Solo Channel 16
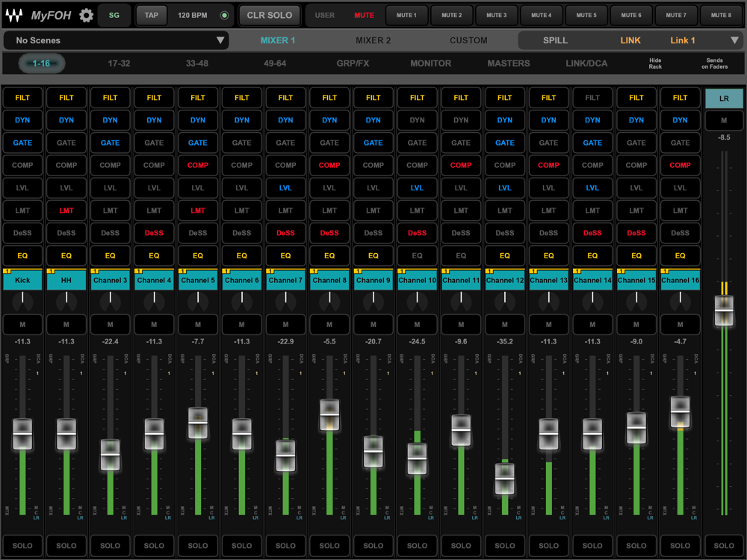Viewport: 747px width, 560px height. (x=680, y=546)
